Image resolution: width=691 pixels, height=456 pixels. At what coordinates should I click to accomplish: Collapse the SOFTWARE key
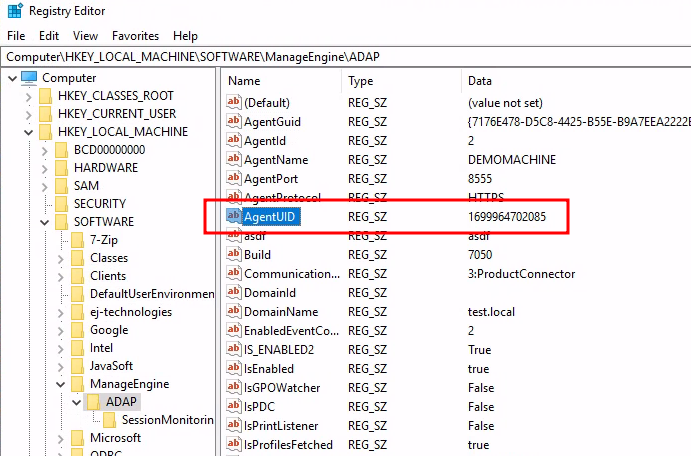(x=45, y=222)
